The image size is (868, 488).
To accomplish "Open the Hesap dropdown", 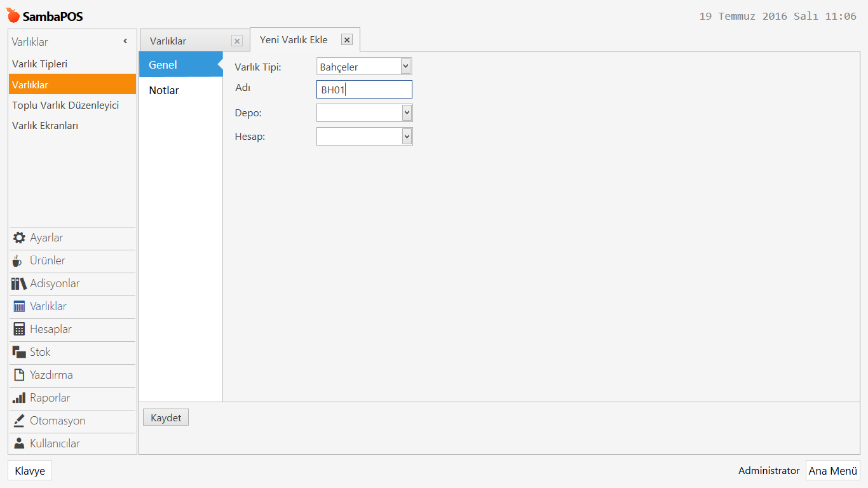I will [407, 137].
